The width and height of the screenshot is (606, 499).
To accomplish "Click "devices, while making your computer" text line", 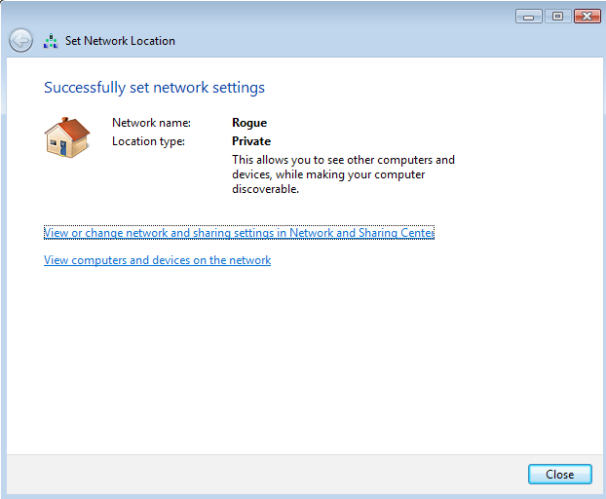I will click(x=328, y=174).
